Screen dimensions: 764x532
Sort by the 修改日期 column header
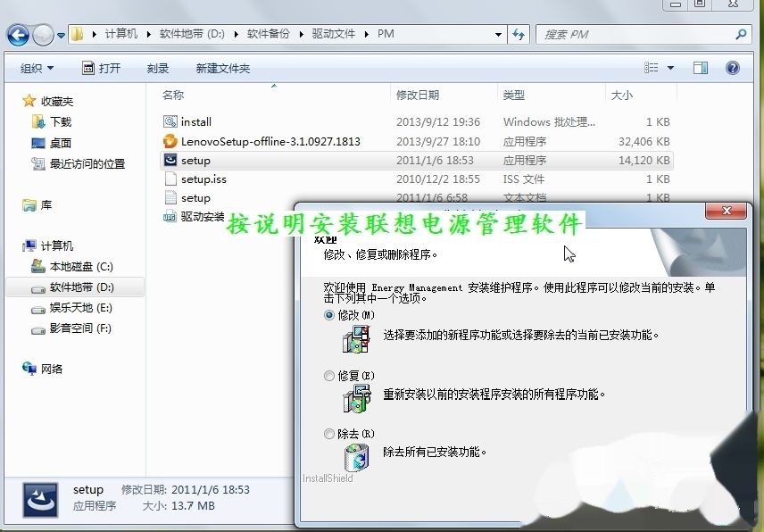(418, 95)
